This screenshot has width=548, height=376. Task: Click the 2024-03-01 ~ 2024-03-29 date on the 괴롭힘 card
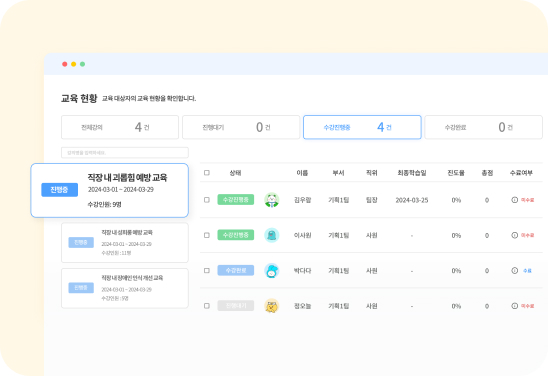tap(121, 189)
